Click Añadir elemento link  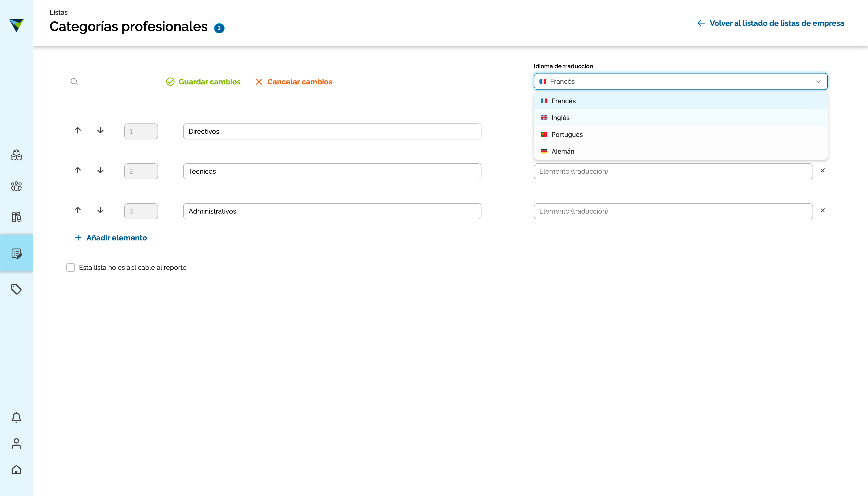pos(111,238)
